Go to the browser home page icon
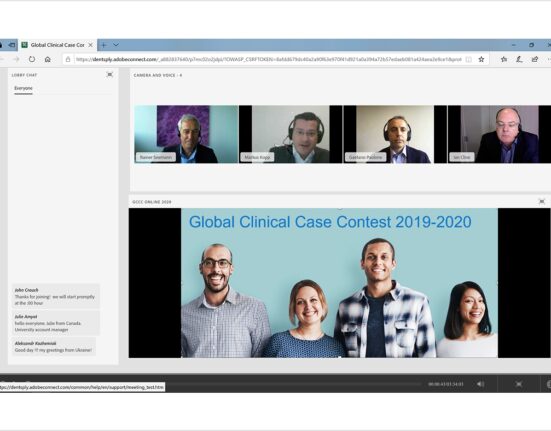Image resolution: width=551 pixels, height=431 pixels. tap(48, 59)
